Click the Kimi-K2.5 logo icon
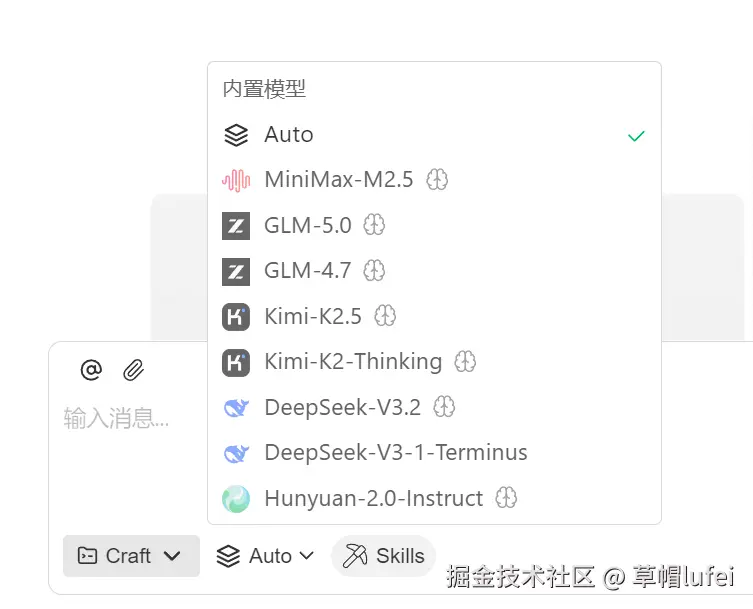 (x=236, y=316)
